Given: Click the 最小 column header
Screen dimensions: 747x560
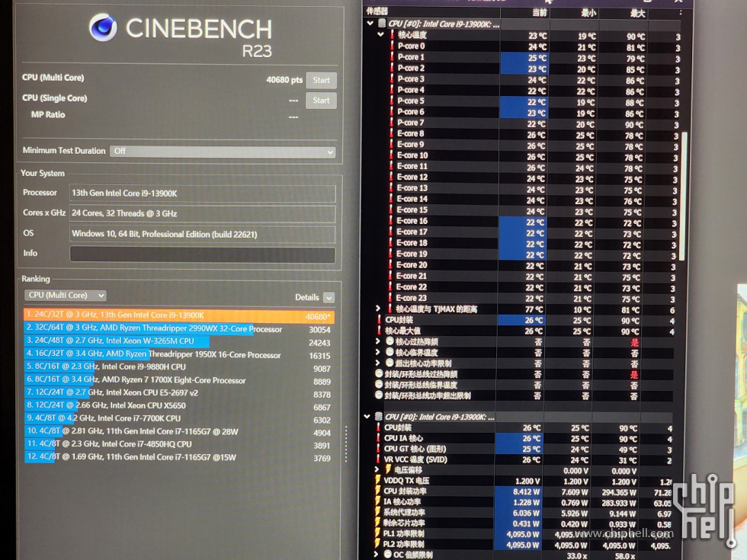Looking at the screenshot, I should 588,13.
